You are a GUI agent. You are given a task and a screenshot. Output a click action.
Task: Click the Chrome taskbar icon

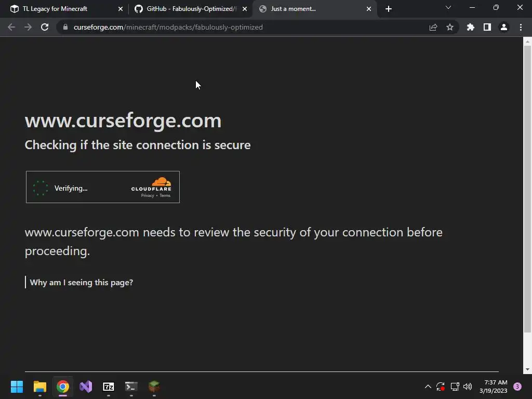pos(63,387)
